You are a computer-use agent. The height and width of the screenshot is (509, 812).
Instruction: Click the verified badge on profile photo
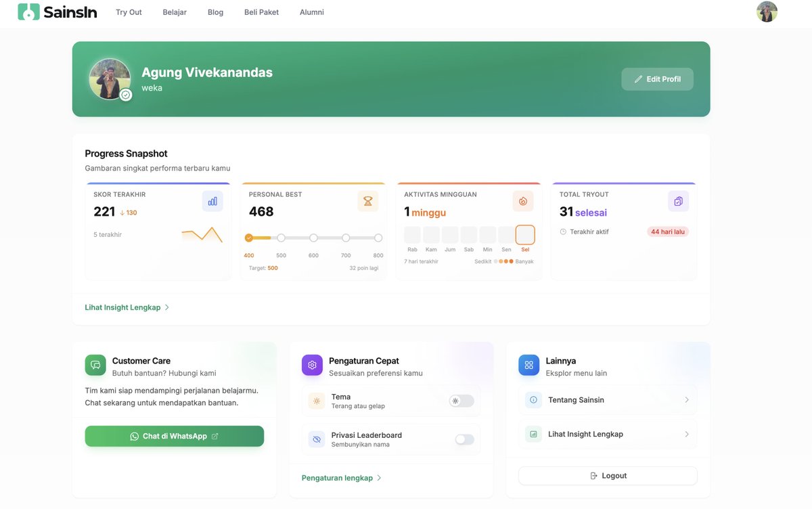[x=126, y=95]
